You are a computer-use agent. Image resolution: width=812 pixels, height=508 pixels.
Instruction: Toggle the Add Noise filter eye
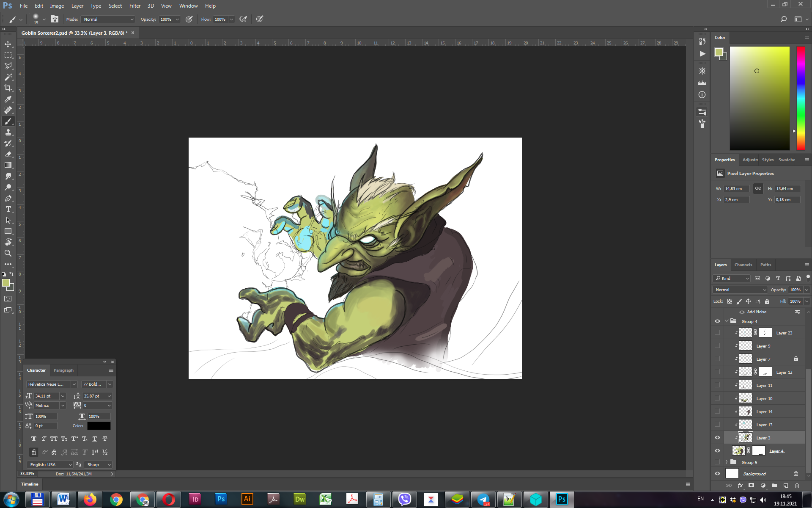(742, 312)
